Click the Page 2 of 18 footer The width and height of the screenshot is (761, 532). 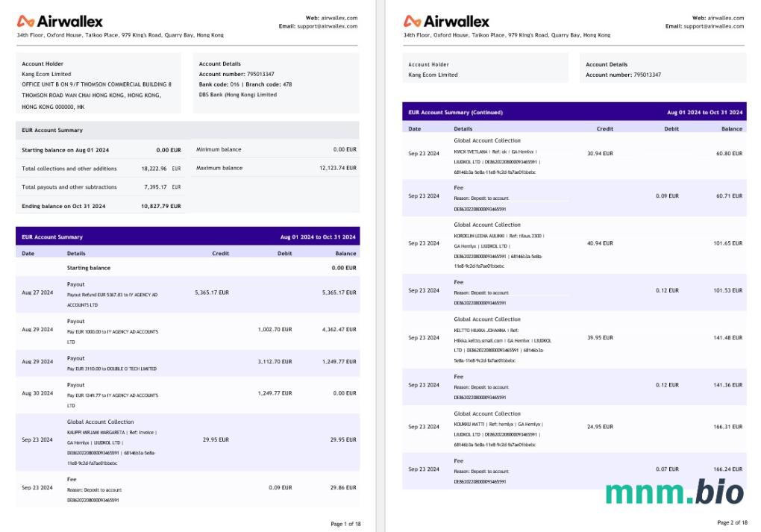tap(732, 522)
